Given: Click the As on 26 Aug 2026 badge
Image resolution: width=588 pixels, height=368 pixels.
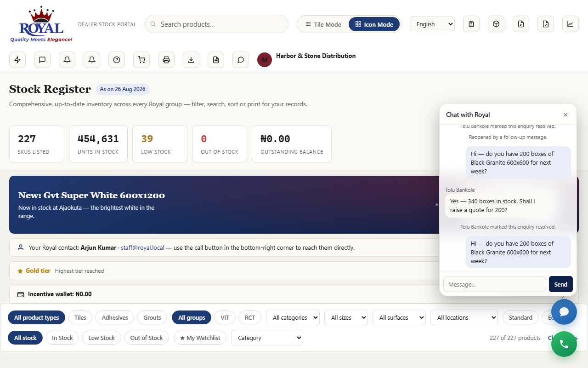Looking at the screenshot, I should [123, 89].
